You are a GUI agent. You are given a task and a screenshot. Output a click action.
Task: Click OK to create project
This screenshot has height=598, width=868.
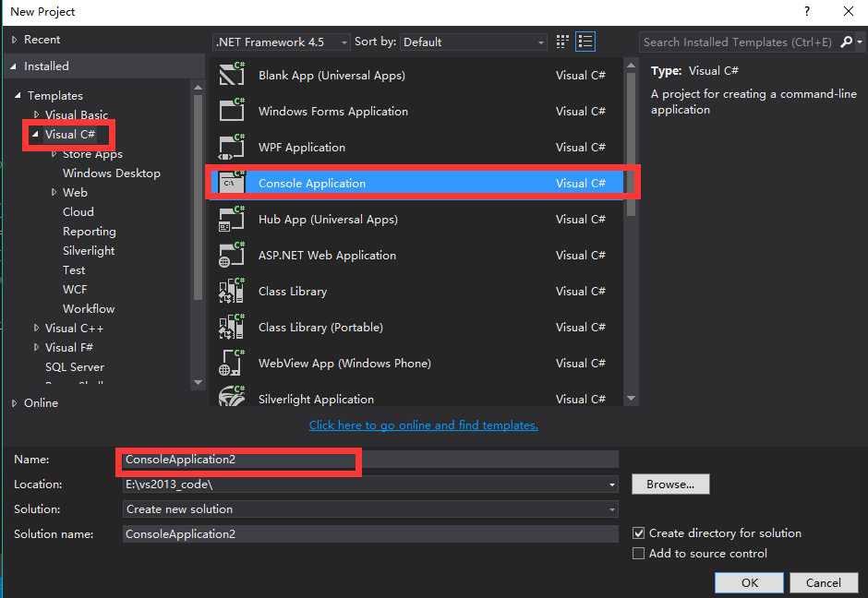(749, 582)
